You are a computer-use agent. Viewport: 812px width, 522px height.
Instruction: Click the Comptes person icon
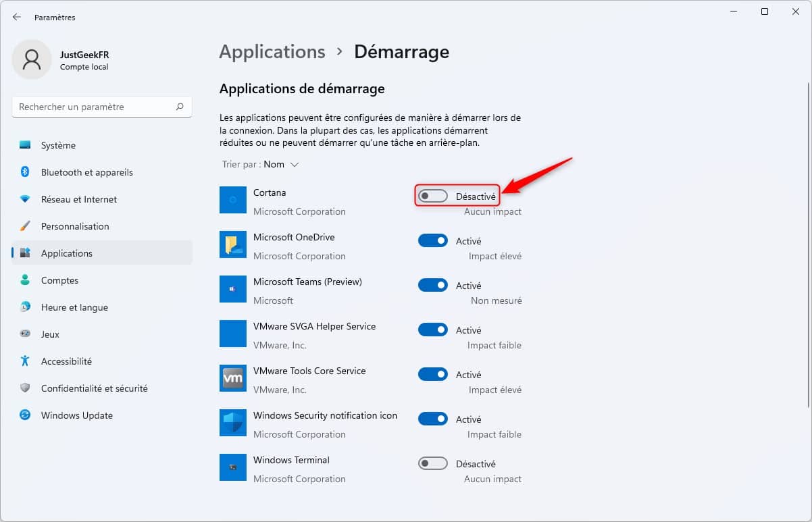pyautogui.click(x=25, y=280)
